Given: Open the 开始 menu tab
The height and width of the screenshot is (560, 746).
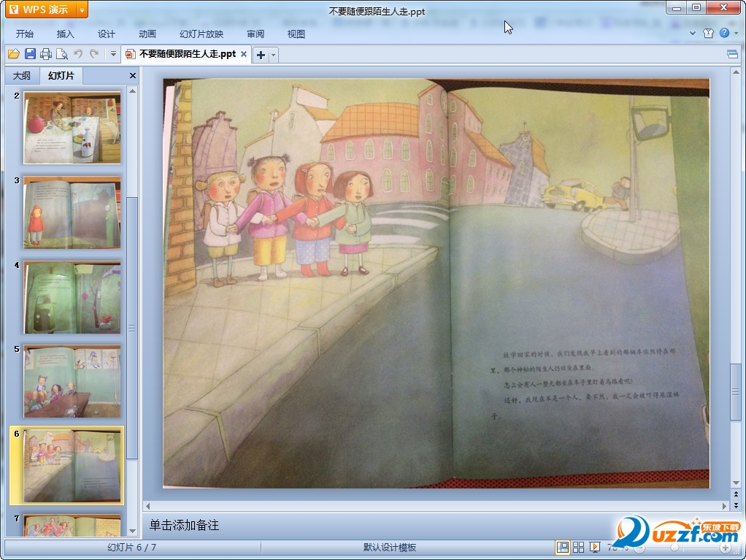Looking at the screenshot, I should coord(24,34).
